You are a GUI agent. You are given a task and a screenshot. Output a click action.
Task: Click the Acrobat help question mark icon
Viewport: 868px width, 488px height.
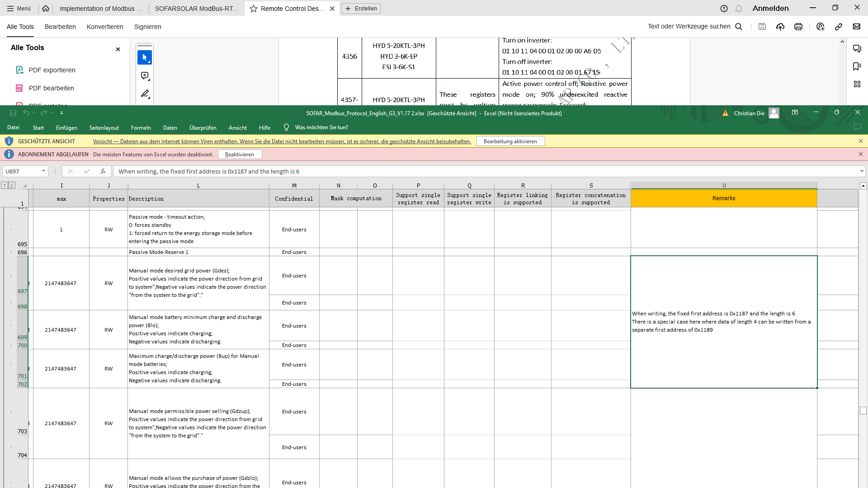tap(724, 9)
